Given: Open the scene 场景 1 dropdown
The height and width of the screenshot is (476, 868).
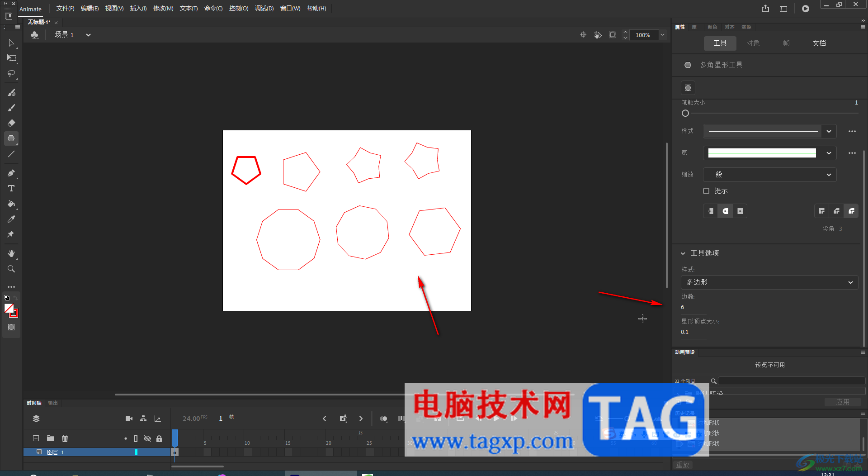Looking at the screenshot, I should (x=88, y=35).
